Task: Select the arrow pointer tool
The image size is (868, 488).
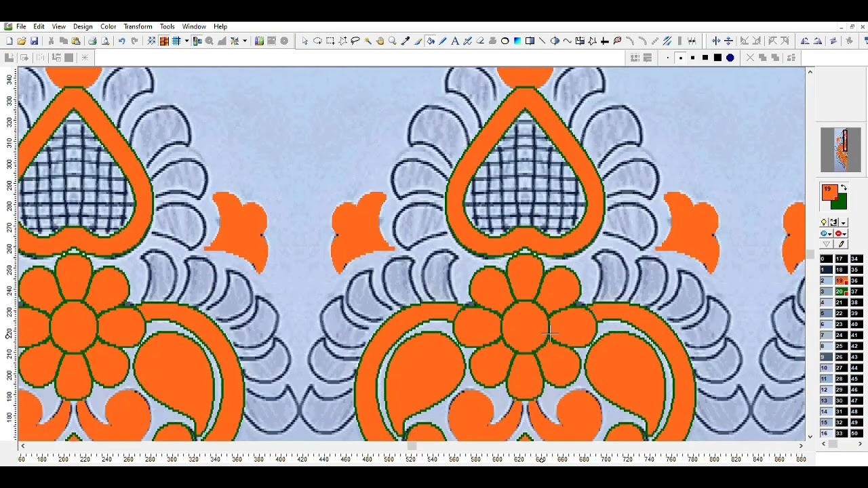Action: click(304, 41)
